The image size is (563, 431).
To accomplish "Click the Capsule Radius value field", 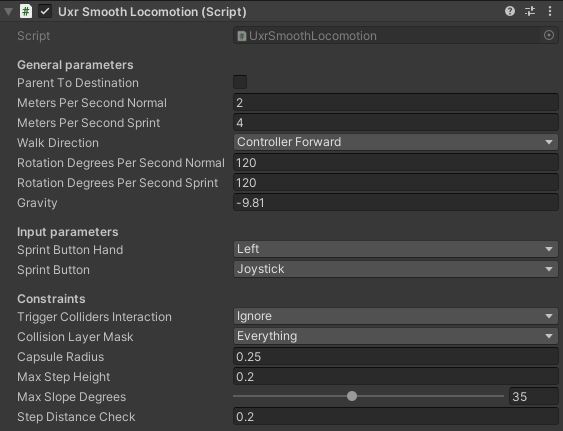I will point(396,357).
